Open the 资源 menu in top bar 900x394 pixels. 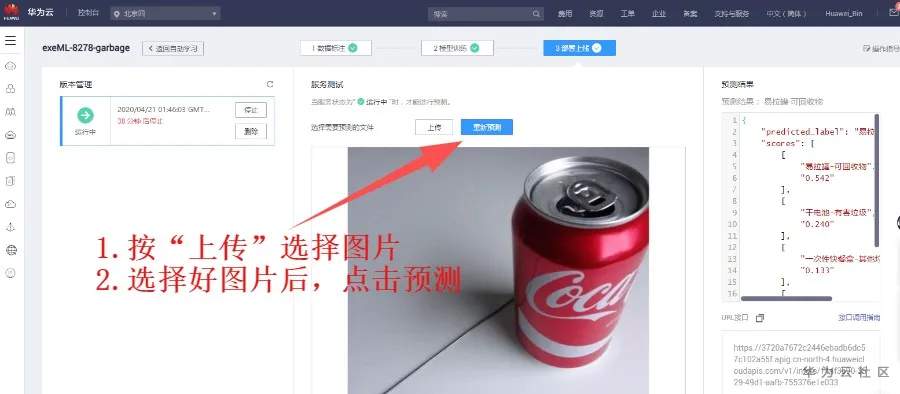point(596,14)
